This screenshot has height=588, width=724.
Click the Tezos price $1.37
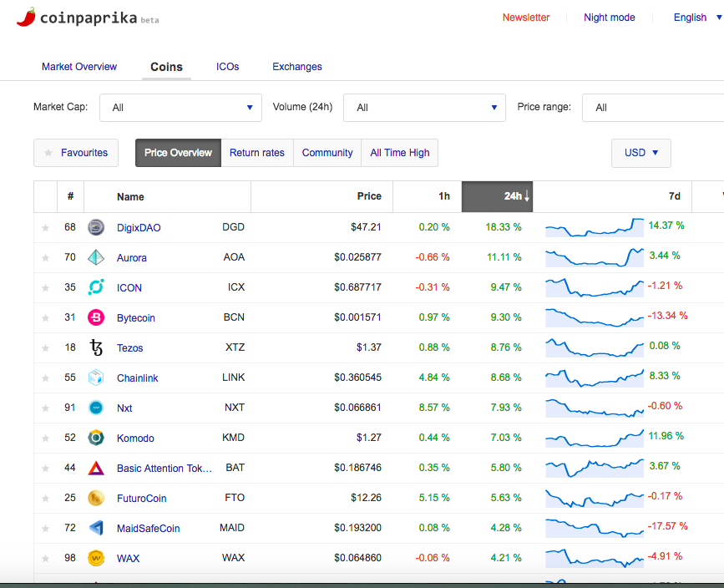coord(368,347)
